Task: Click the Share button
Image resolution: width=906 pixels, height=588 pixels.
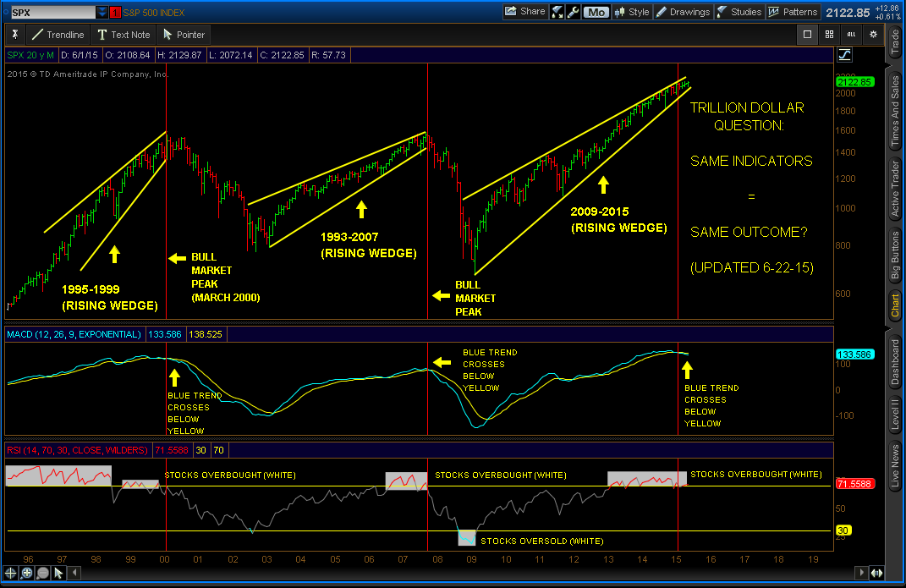Action: 524,12
